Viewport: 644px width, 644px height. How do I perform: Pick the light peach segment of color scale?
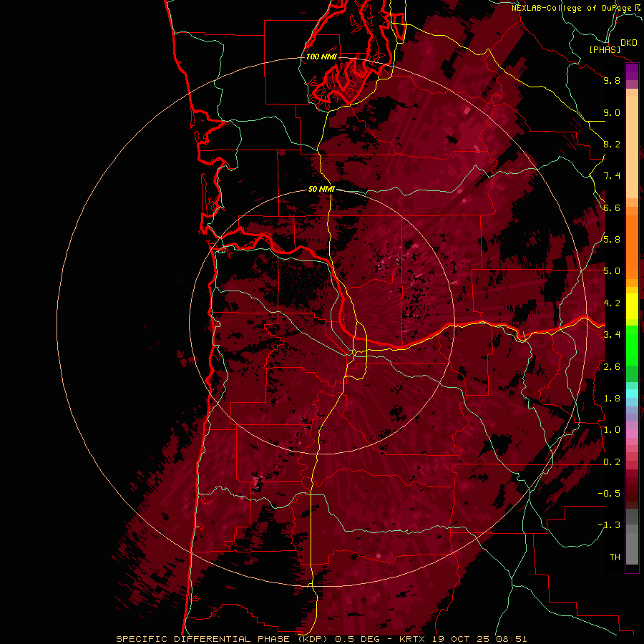click(x=632, y=148)
